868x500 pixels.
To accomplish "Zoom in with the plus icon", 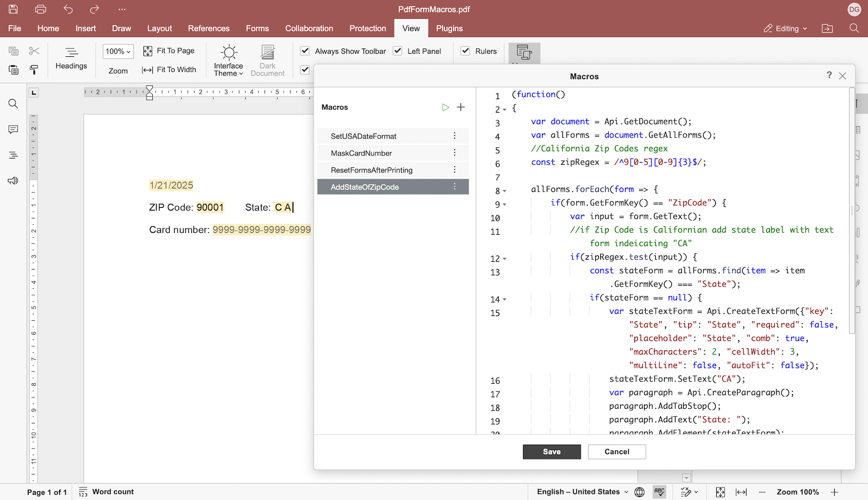I will pos(835,492).
